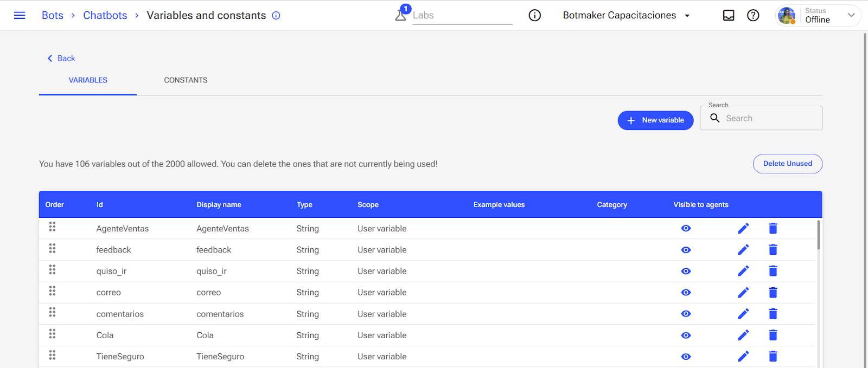Viewport: 868px width, 368px height.
Task: Edit the feedback variable
Action: pos(743,249)
